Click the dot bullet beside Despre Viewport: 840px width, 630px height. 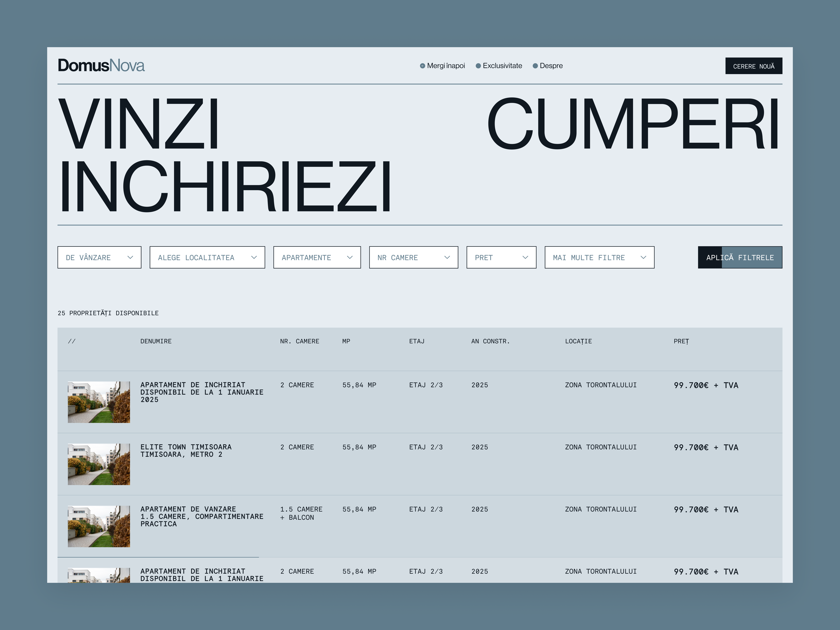[x=535, y=66]
